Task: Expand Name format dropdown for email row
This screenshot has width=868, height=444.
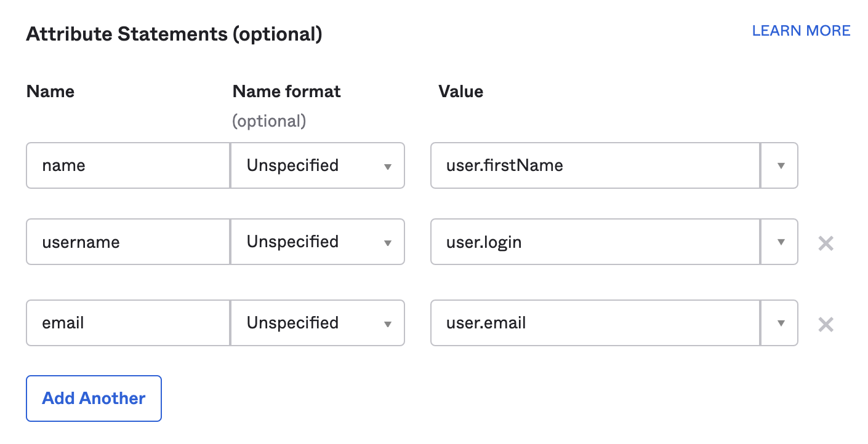Action: coord(318,323)
